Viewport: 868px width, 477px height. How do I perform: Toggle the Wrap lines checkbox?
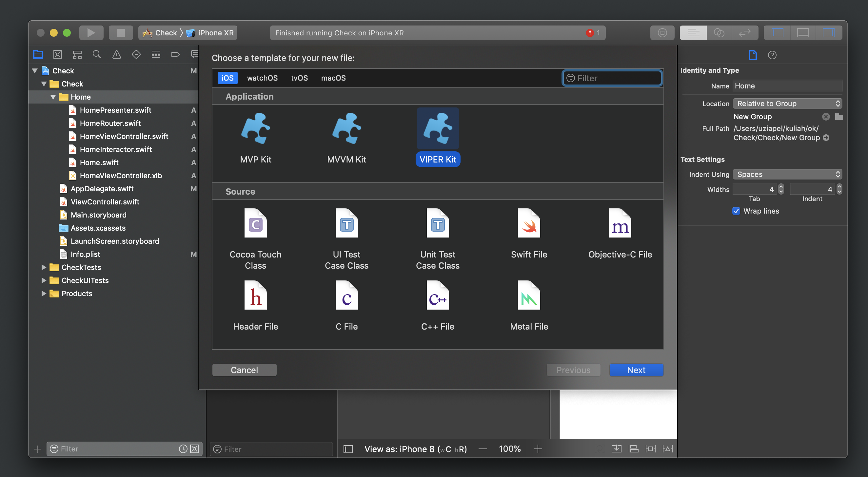coord(737,210)
